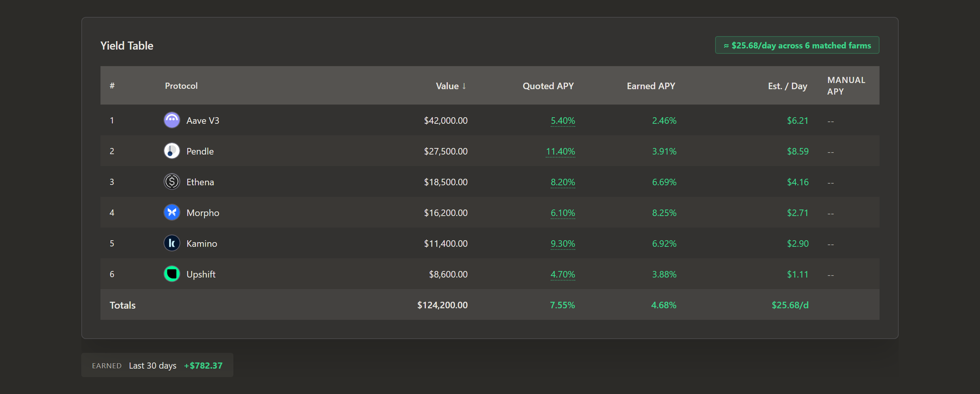Click the MANUAL APY column header
980x394 pixels.
tap(846, 85)
